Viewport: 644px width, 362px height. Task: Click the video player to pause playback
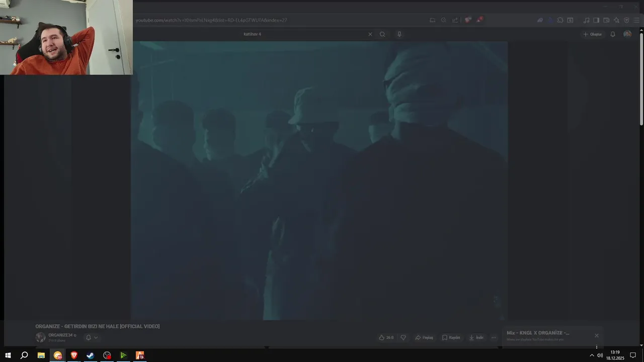coord(319,181)
